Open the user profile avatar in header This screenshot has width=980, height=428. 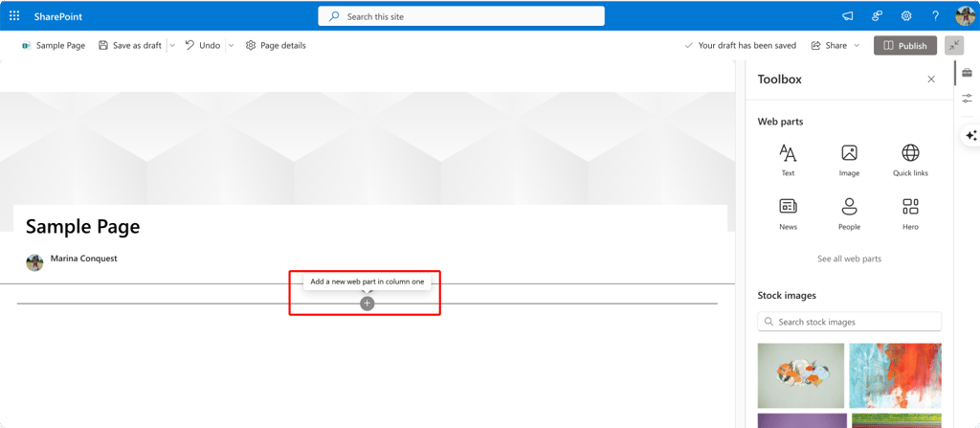tap(965, 16)
